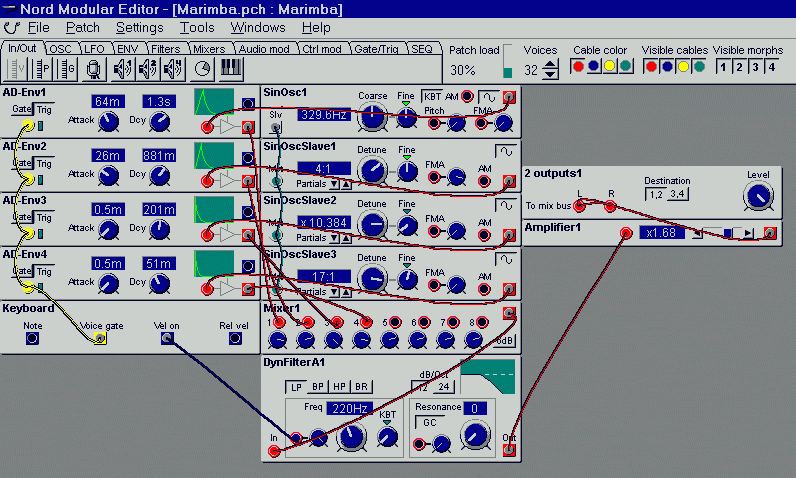This screenshot has width=796, height=478.
Task: Toggle yellow cables under Visible cables
Action: [683, 67]
